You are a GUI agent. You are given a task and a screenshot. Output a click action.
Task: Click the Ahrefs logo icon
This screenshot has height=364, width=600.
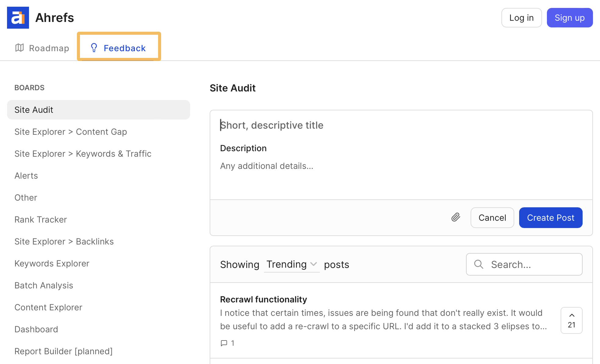18,17
